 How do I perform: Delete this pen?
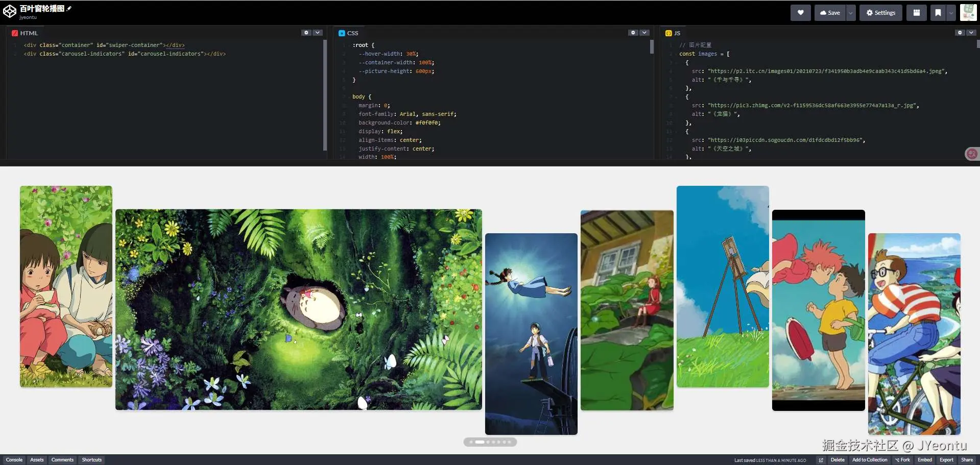(x=838, y=460)
